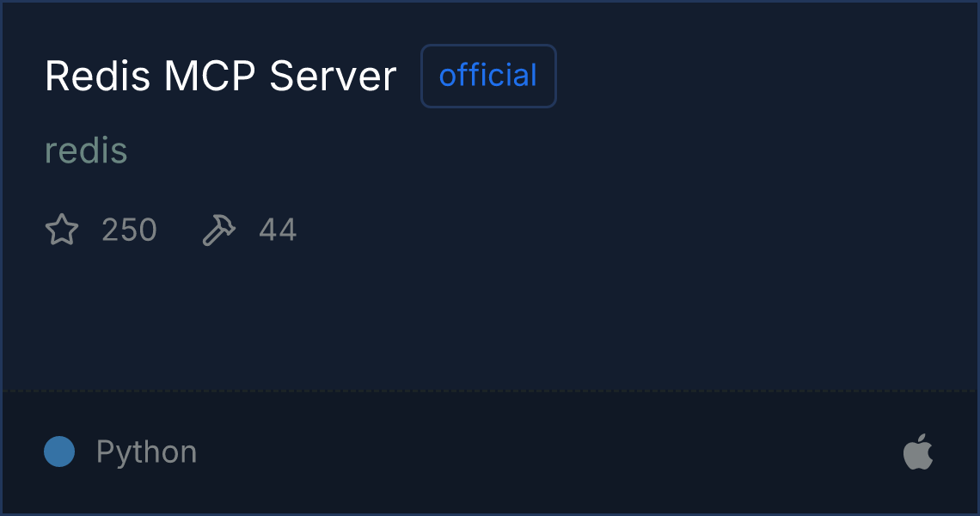Click the word MCP in the title
This screenshot has width=980, height=516.
point(210,77)
